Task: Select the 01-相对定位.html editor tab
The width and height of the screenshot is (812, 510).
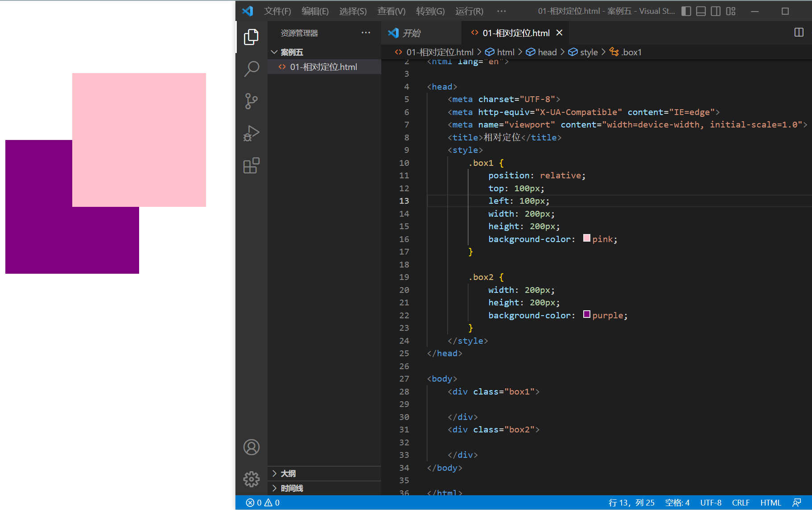Action: 515,33
